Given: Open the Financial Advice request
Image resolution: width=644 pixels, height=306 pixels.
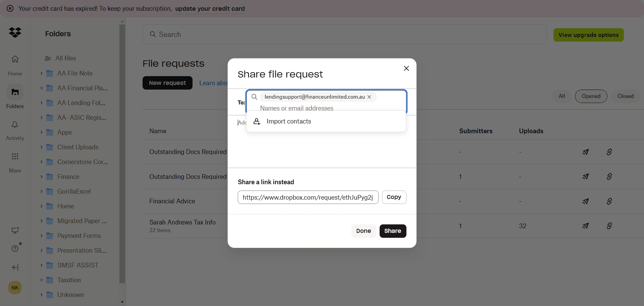Looking at the screenshot, I should coord(172,201).
